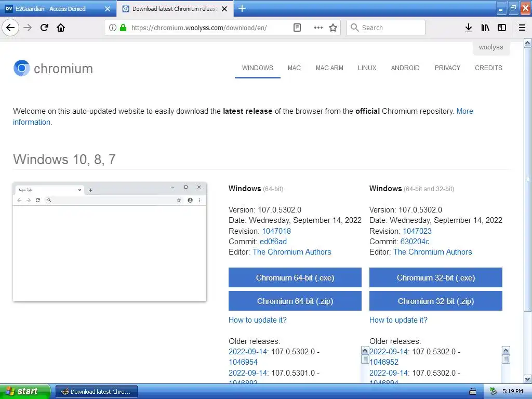Image resolution: width=532 pixels, height=399 pixels.
Task: Open 64-bit How to update it link
Action: 258,320
